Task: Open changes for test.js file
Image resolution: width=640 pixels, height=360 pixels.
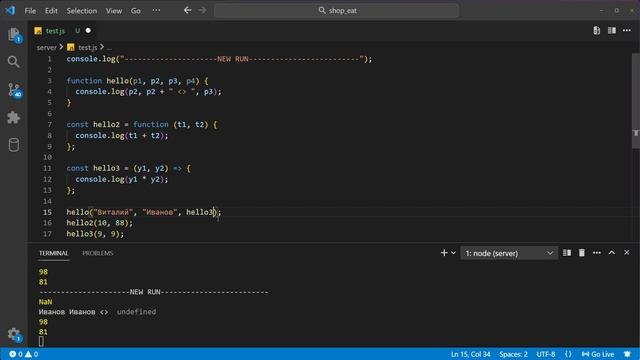Action: pyautogui.click(x=596, y=31)
